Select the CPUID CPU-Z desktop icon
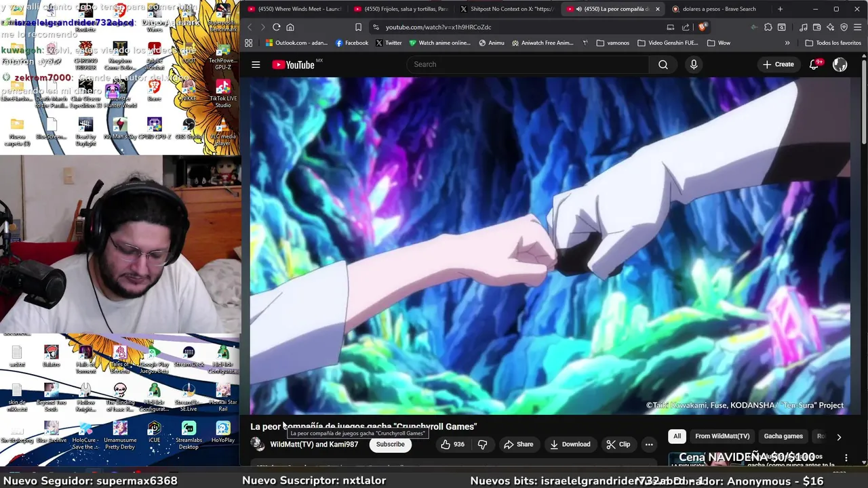868x488 pixels. [x=154, y=129]
